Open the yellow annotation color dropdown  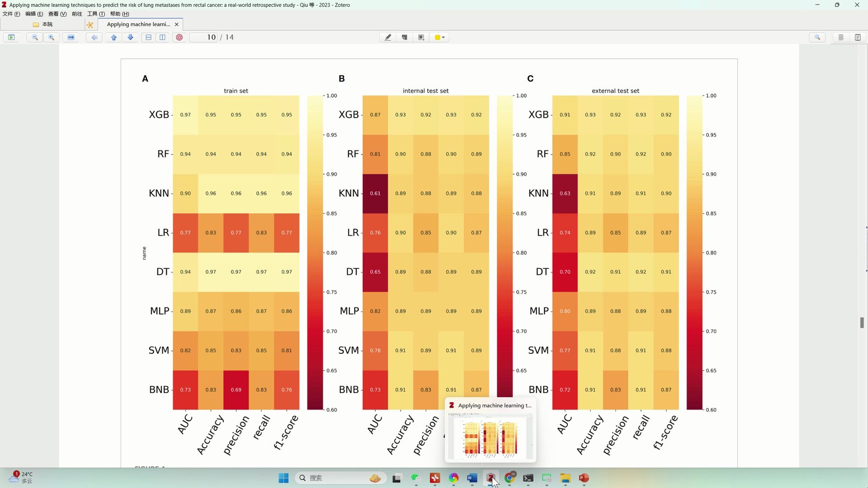click(439, 38)
